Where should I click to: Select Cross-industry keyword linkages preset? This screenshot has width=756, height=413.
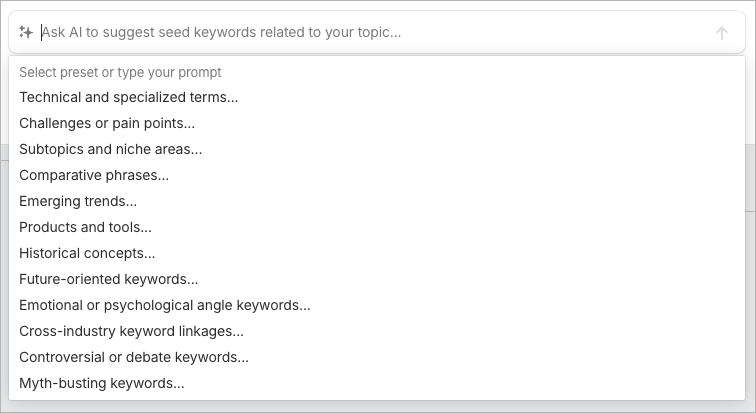[x=131, y=331]
